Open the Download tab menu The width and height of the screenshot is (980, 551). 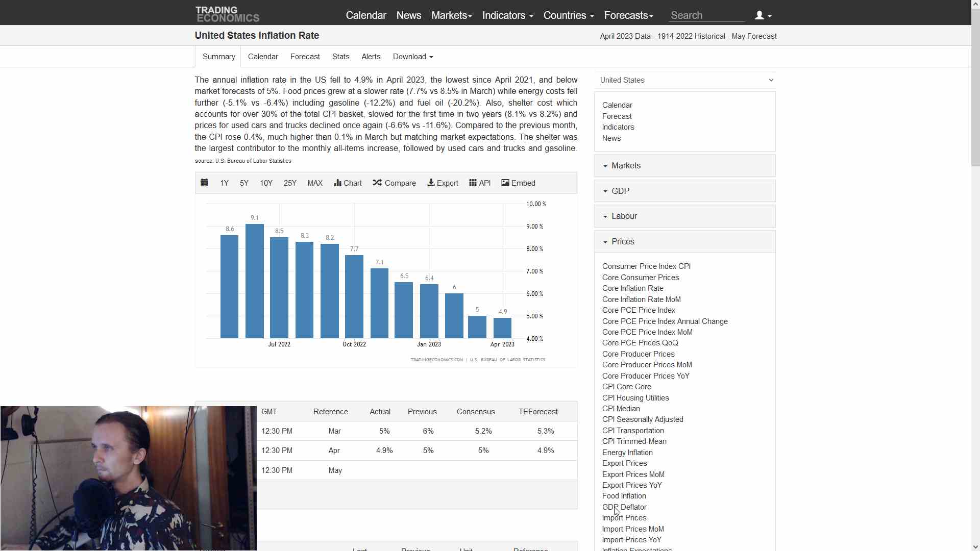pos(412,57)
